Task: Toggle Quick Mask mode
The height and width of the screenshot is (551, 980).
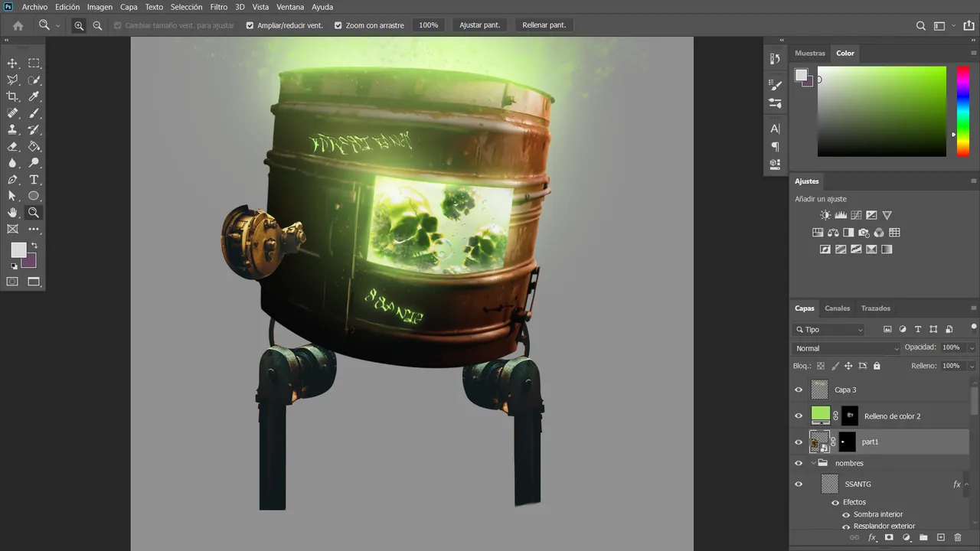Action: tap(12, 282)
